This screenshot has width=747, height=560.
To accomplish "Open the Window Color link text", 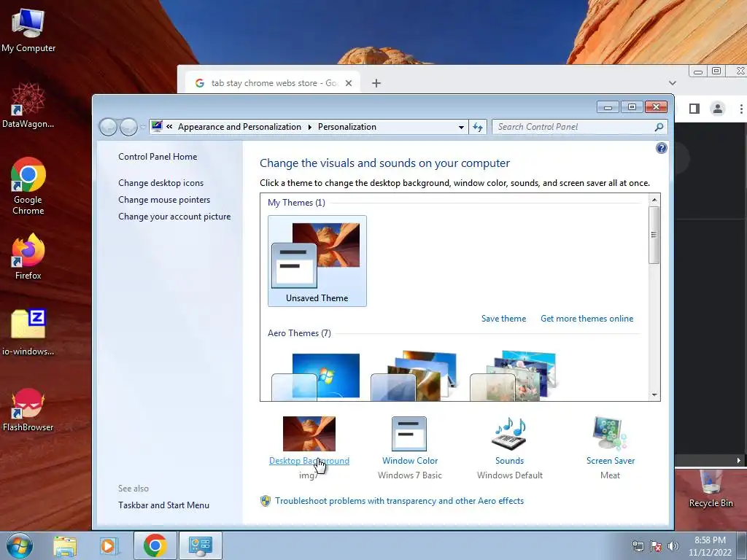I will 410,461.
